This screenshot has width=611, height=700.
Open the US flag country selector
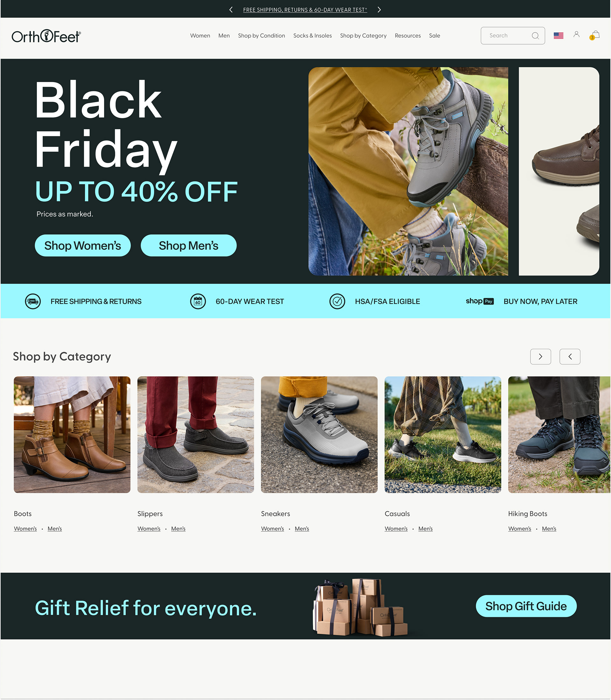558,35
